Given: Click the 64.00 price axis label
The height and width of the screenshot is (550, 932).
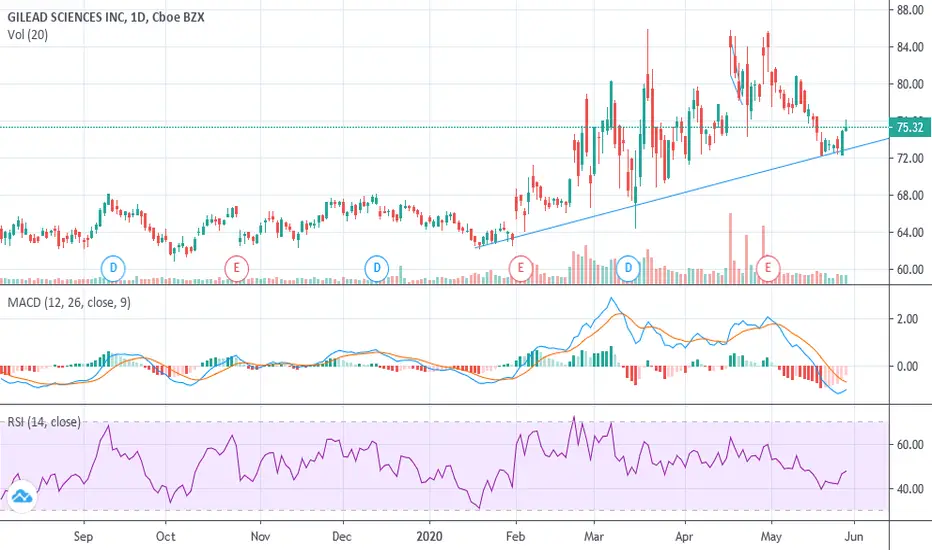Looking at the screenshot, I should 910,232.
